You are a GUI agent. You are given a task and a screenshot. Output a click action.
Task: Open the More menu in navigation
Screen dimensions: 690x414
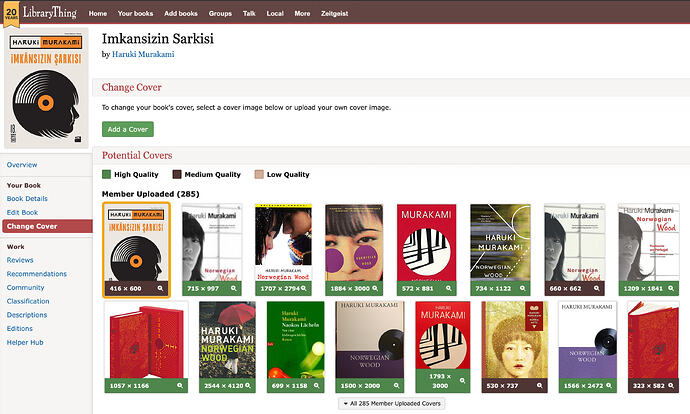pyautogui.click(x=302, y=14)
